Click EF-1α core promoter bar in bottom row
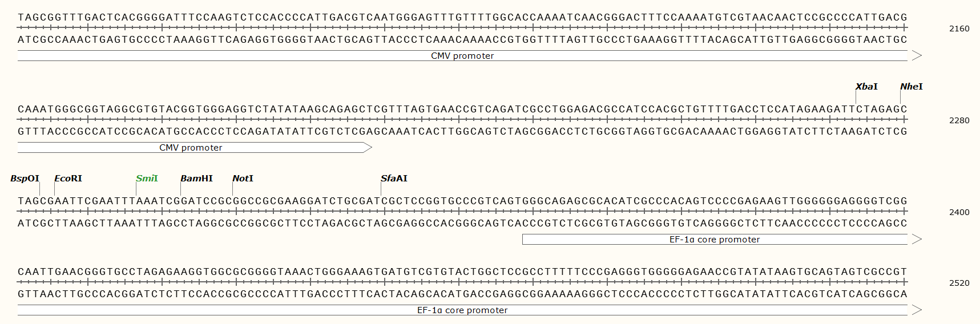Screen dimensions: 980x324 [x=469, y=310]
